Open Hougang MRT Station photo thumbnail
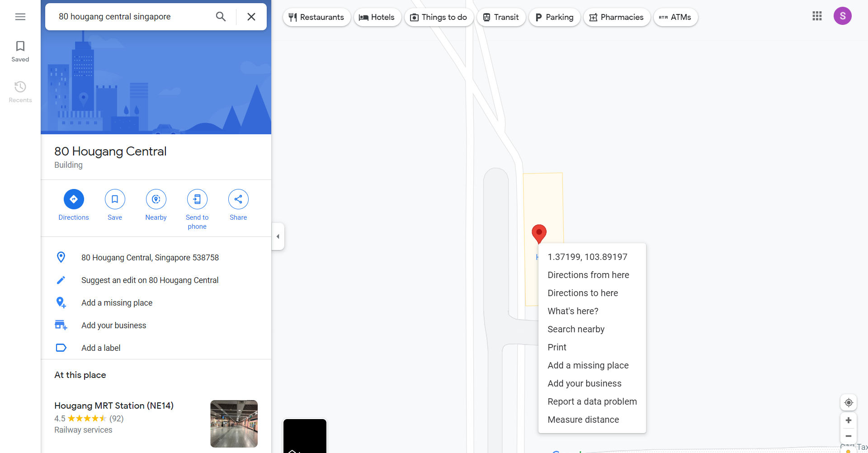 coord(234,424)
